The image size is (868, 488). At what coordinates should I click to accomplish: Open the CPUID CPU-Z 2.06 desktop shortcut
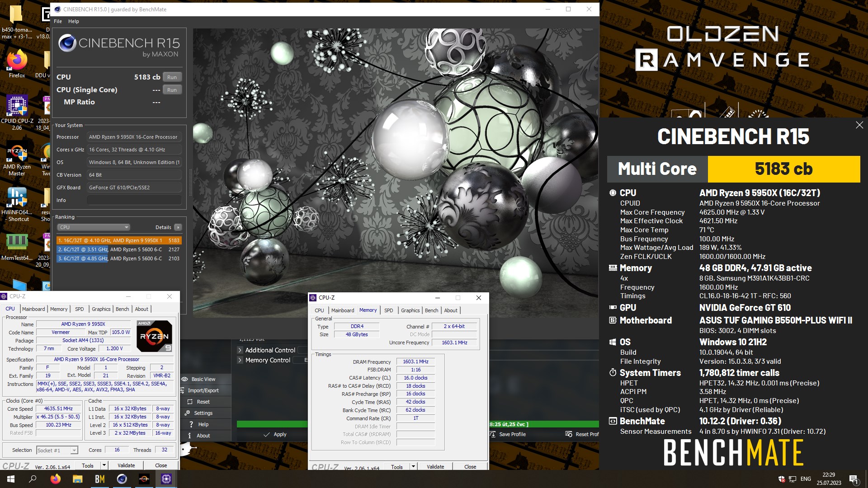(17, 112)
